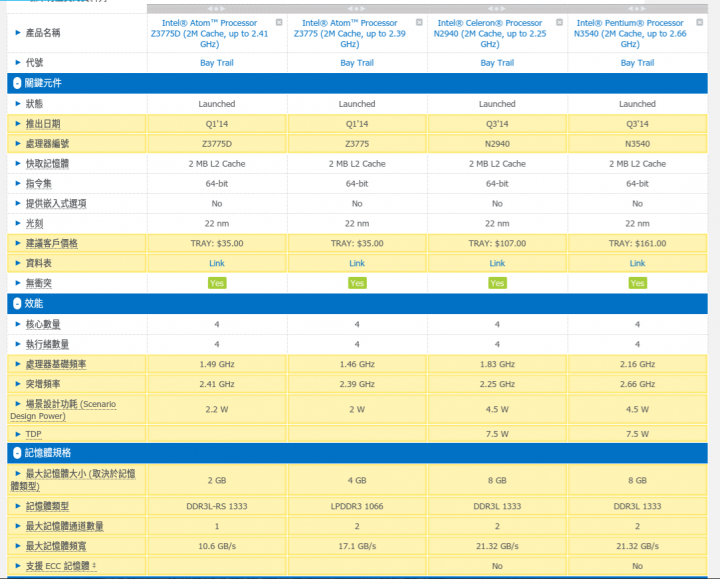Viewport: 720px width, 579px height.
Task: Open Intel Atom Z3775D product link
Action: click(209, 34)
